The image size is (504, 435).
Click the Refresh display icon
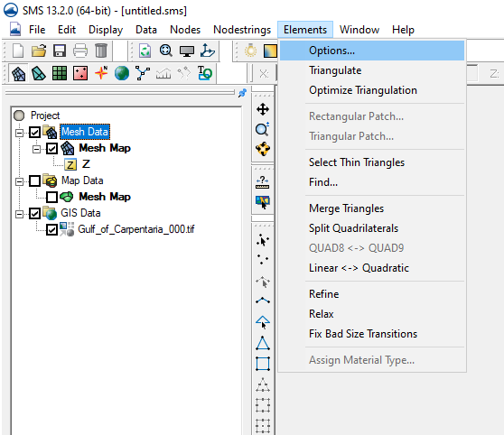(x=145, y=51)
